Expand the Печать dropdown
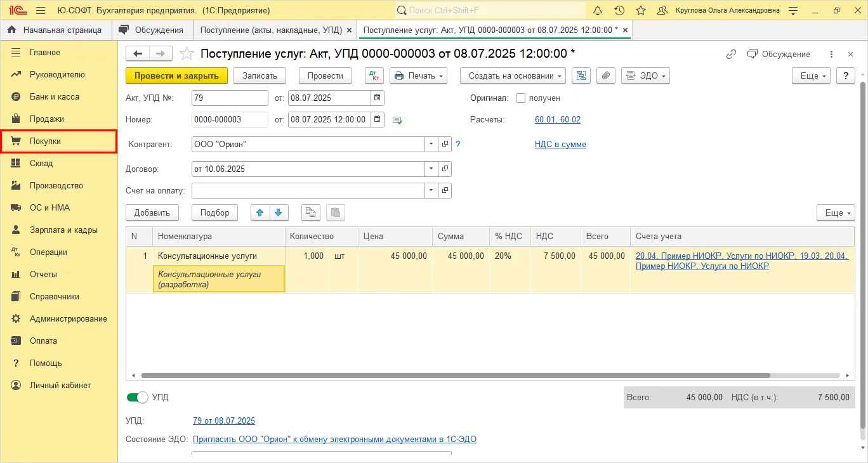The height and width of the screenshot is (463, 868). point(418,75)
